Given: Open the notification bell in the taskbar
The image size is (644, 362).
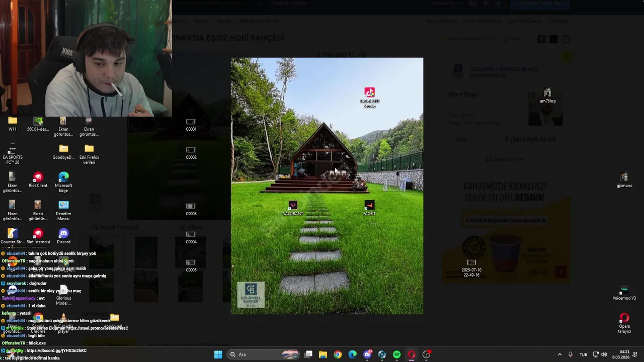Looking at the screenshot, I should click(x=635, y=354).
